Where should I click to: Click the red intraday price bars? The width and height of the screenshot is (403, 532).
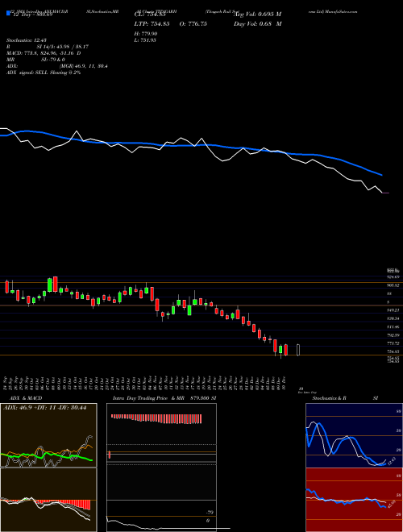pos(156,418)
